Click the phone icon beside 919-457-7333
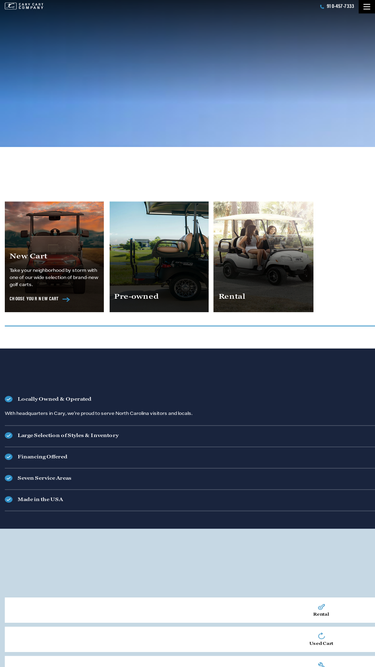This screenshot has height=667, width=375. click(322, 6)
